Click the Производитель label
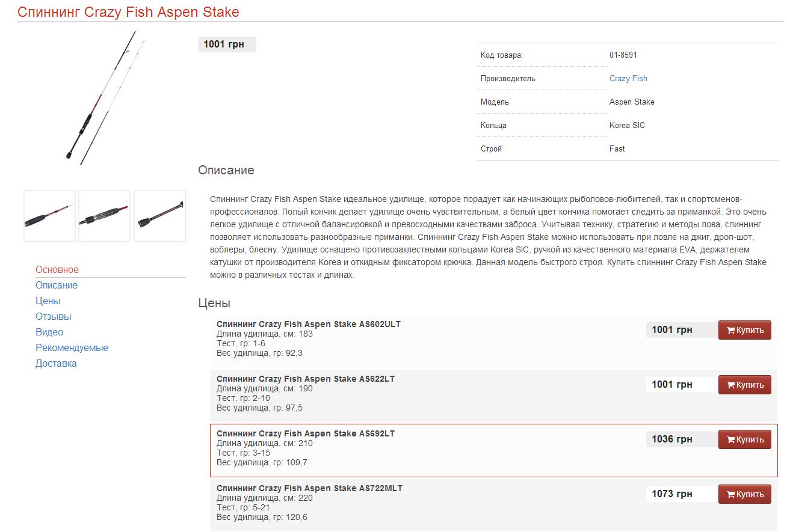Image resolution: width=787 pixels, height=532 pixels. [x=508, y=78]
